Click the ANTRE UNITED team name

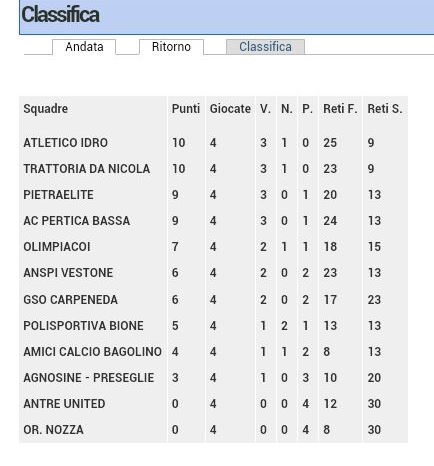pyautogui.click(x=64, y=404)
